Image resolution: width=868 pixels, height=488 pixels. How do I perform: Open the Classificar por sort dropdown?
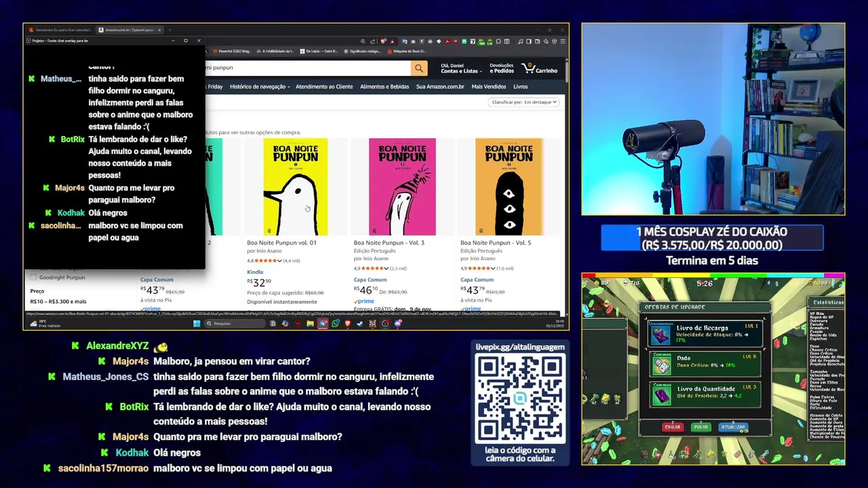tap(524, 102)
